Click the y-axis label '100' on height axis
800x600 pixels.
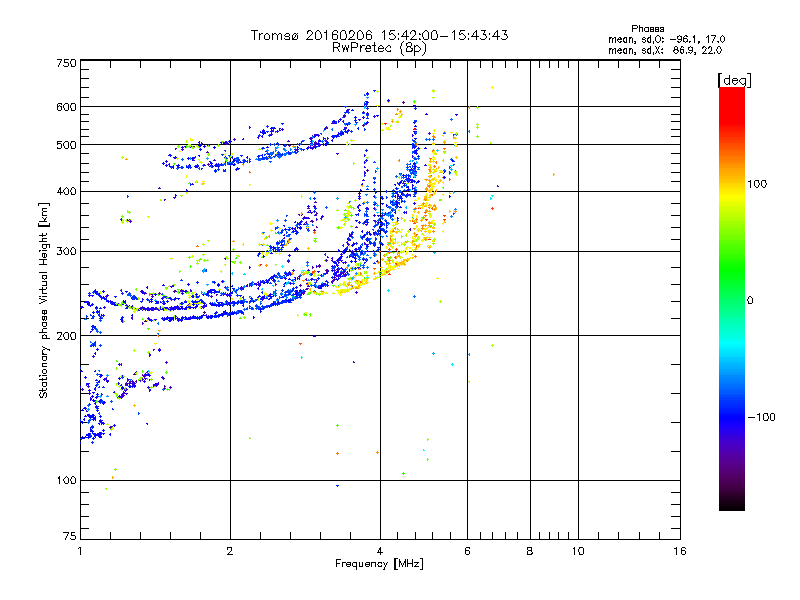click(x=66, y=480)
